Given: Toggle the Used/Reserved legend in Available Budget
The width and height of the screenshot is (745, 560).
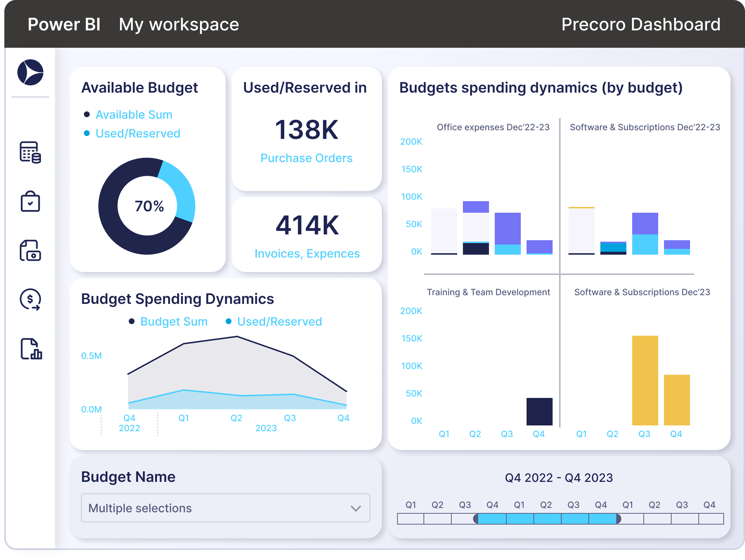Looking at the screenshot, I should pos(137,133).
